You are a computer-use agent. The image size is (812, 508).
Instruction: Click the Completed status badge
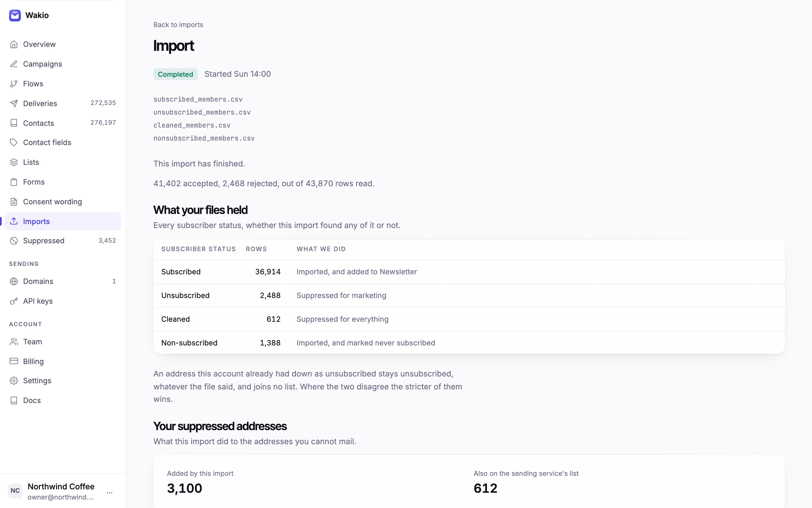tap(175, 74)
